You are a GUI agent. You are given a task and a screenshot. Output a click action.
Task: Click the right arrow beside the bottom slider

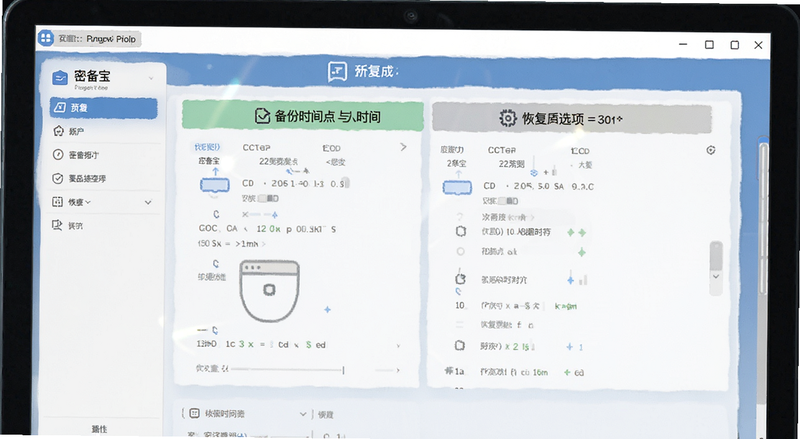(x=398, y=370)
